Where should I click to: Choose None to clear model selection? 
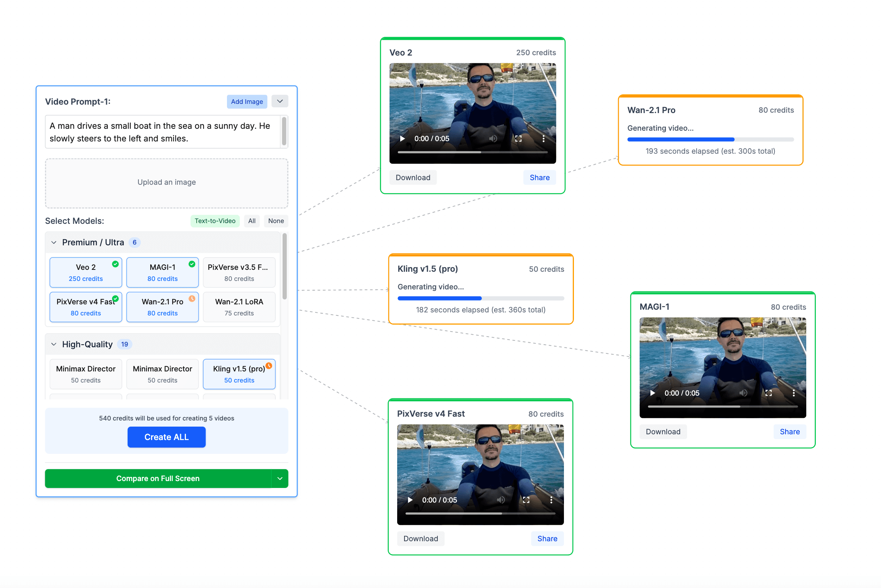pos(276,221)
